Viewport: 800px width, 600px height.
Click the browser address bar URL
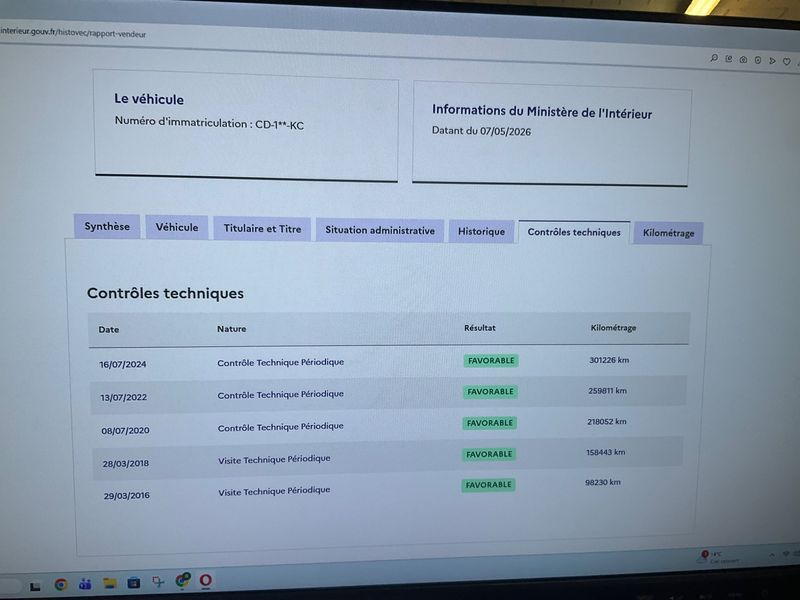(x=73, y=33)
